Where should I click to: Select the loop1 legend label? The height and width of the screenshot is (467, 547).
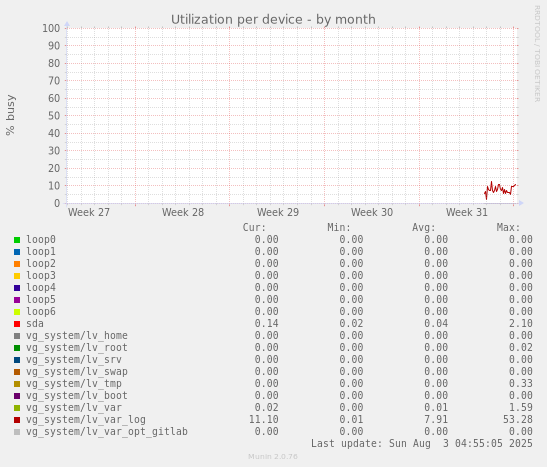pyautogui.click(x=41, y=251)
